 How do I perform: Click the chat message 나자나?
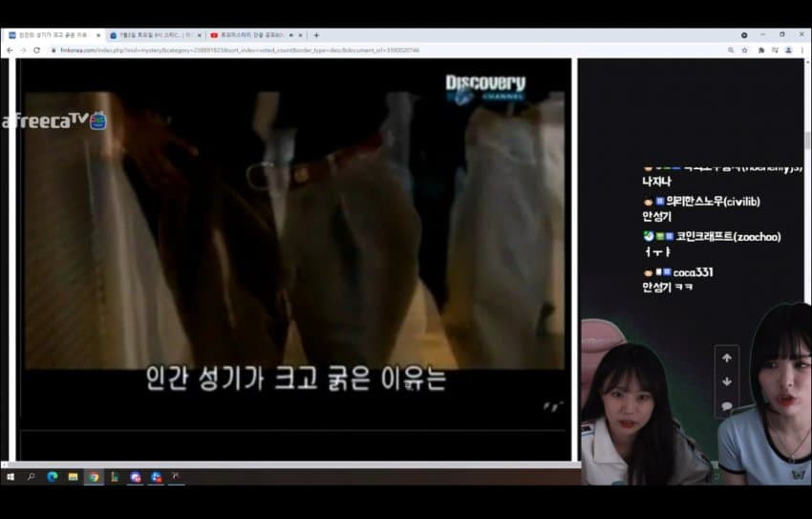point(656,182)
